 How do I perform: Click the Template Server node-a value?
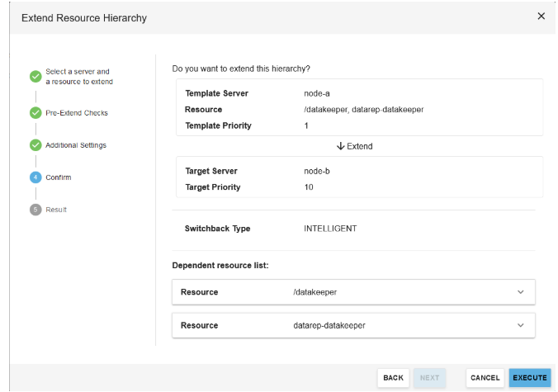318,93
